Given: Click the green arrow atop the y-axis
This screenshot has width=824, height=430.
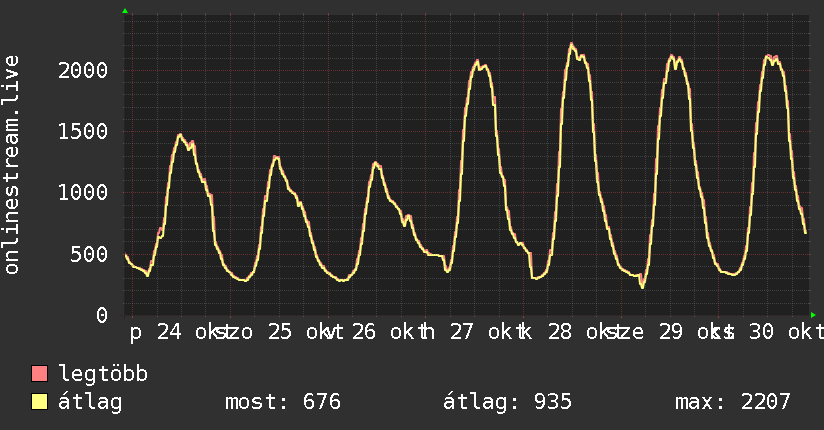Looking at the screenshot, I should click(125, 11).
